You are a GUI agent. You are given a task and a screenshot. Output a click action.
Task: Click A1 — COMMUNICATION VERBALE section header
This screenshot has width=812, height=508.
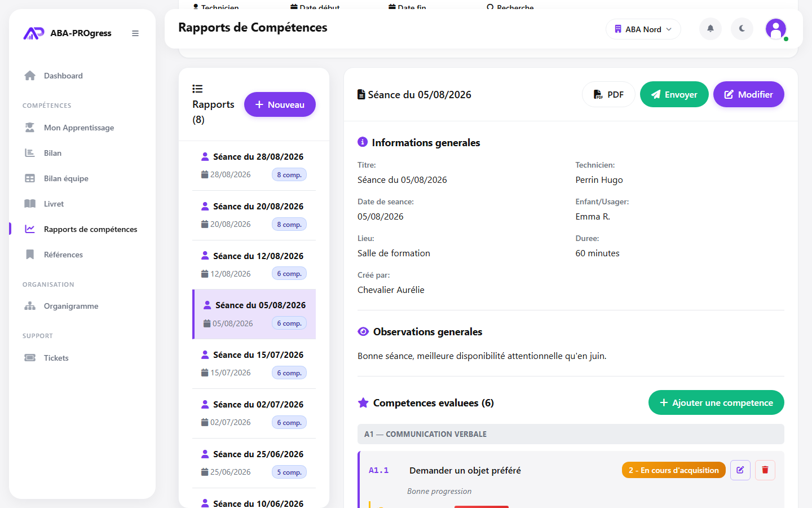571,434
